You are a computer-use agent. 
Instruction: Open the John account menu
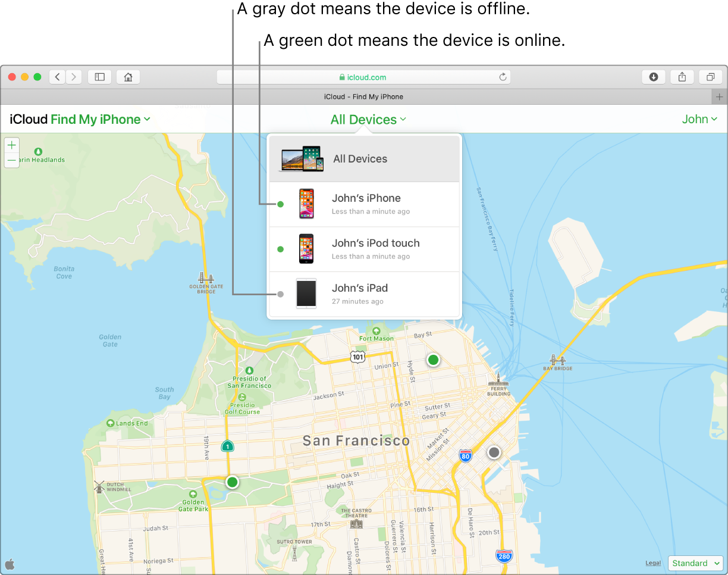point(699,119)
